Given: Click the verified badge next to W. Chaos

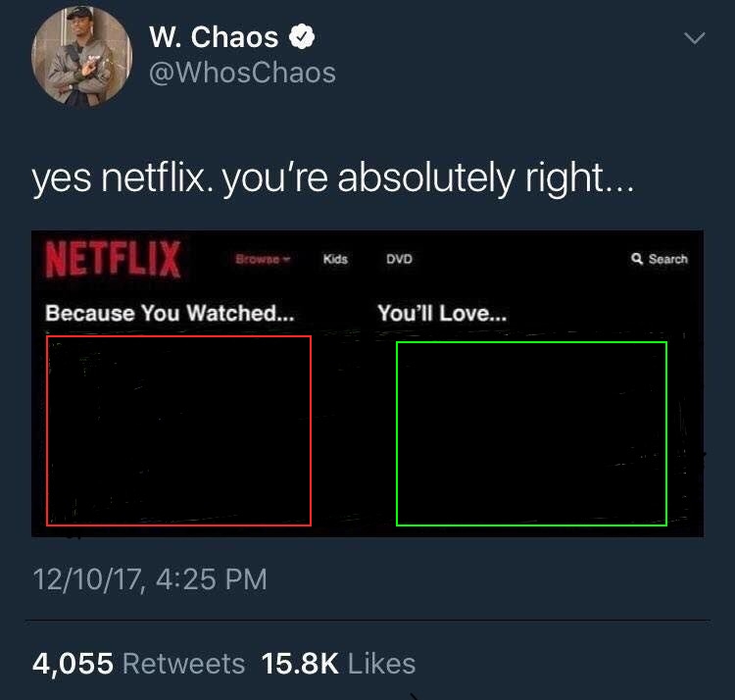Looking at the screenshot, I should [302, 36].
